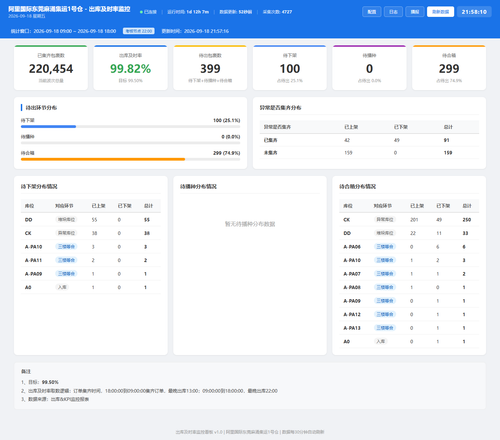Open the 配置 settings button in header

tap(372, 12)
